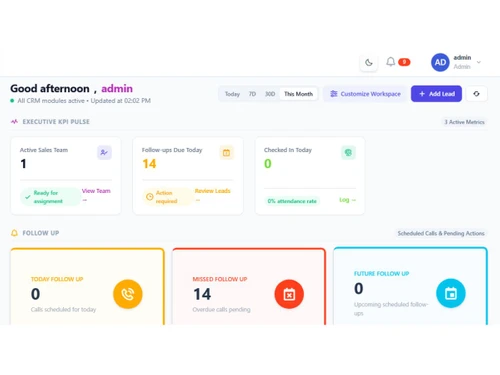Click the Ready for assignment check icon
Screen dimensions: 500x375
tap(28, 197)
